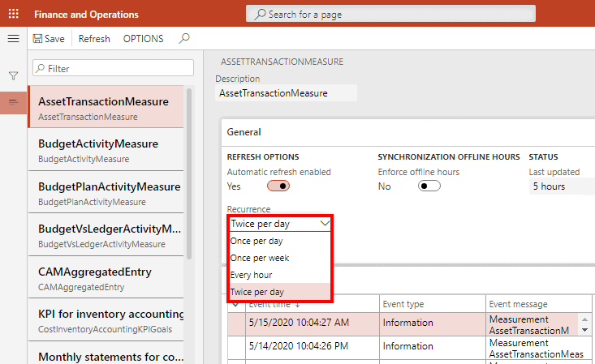The height and width of the screenshot is (364, 595).
Task: Select BudgetPlanActivityMeasure in the list
Action: click(106, 193)
